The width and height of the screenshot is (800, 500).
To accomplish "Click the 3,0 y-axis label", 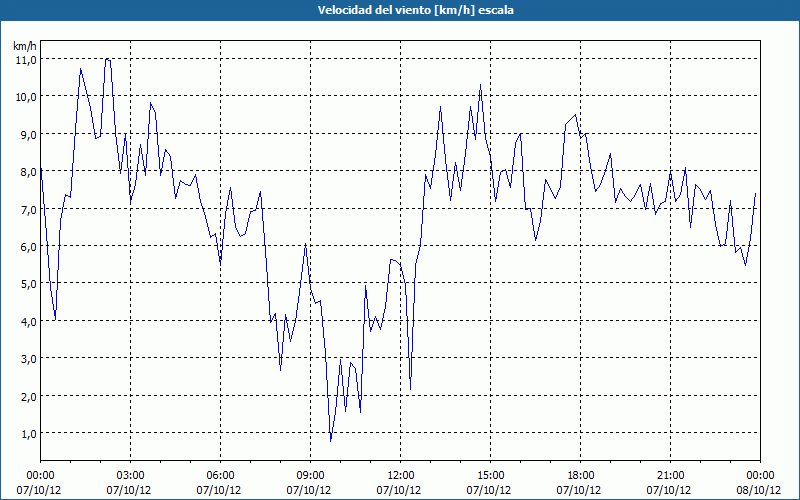I will coord(28,359).
